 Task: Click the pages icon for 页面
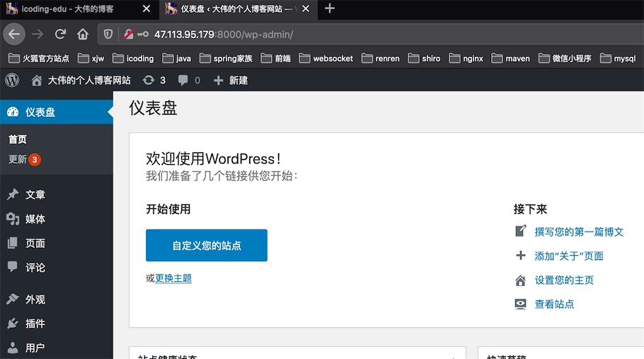click(x=12, y=243)
